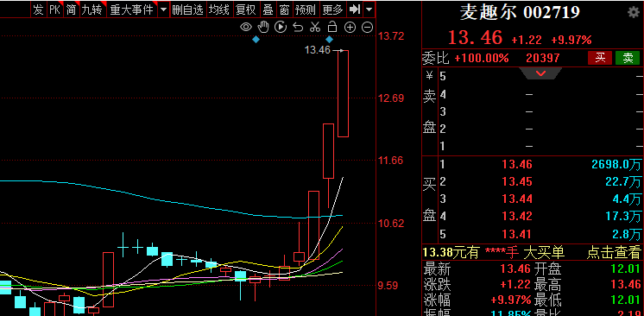Select the hand pan tool icon

coord(262,27)
